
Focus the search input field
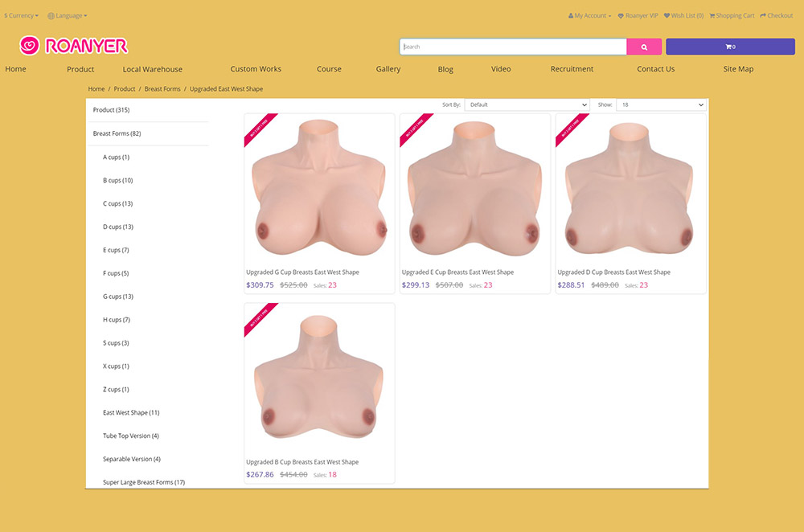point(513,47)
